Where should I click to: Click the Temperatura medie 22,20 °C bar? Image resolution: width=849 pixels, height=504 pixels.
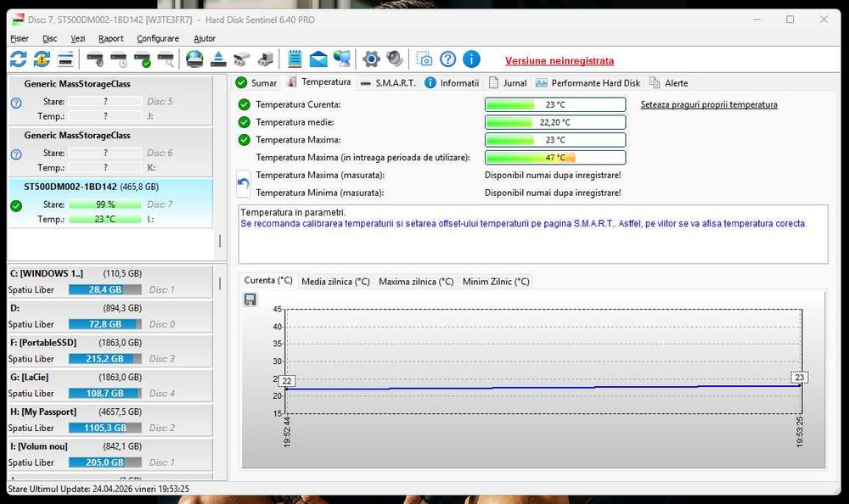(555, 122)
